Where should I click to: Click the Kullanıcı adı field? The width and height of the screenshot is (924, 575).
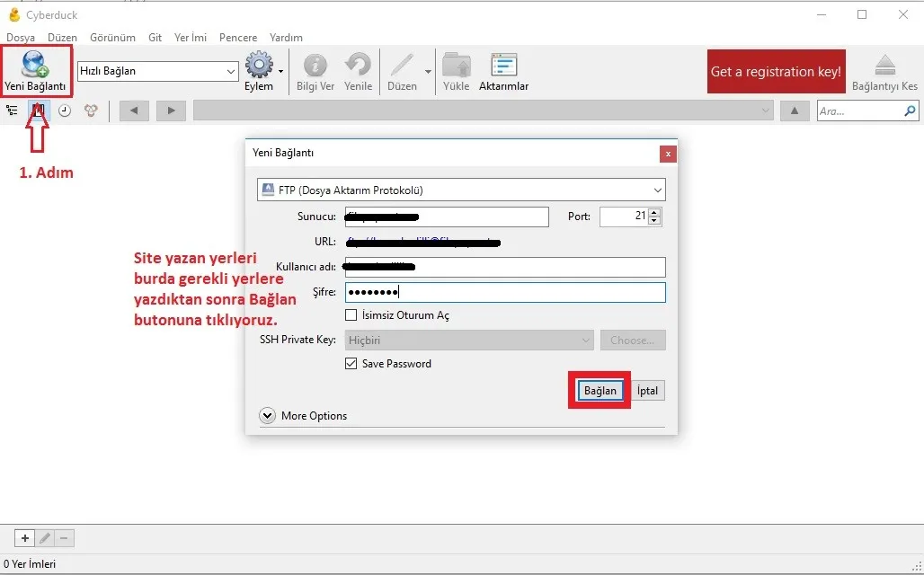point(505,267)
